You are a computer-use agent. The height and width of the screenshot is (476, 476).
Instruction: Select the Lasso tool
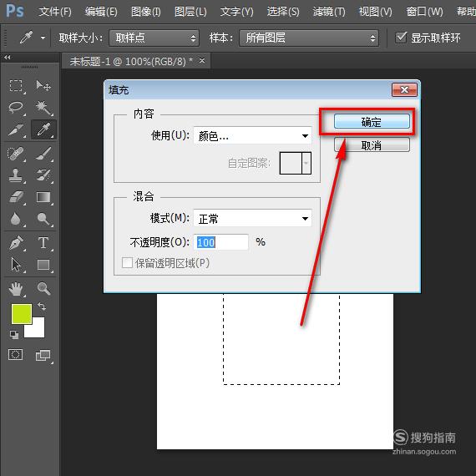point(16,107)
